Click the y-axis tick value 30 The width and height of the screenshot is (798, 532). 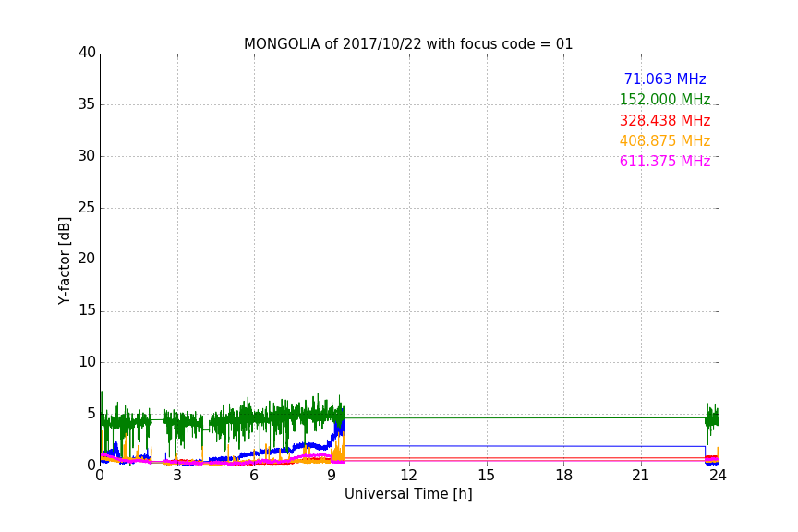(x=87, y=156)
